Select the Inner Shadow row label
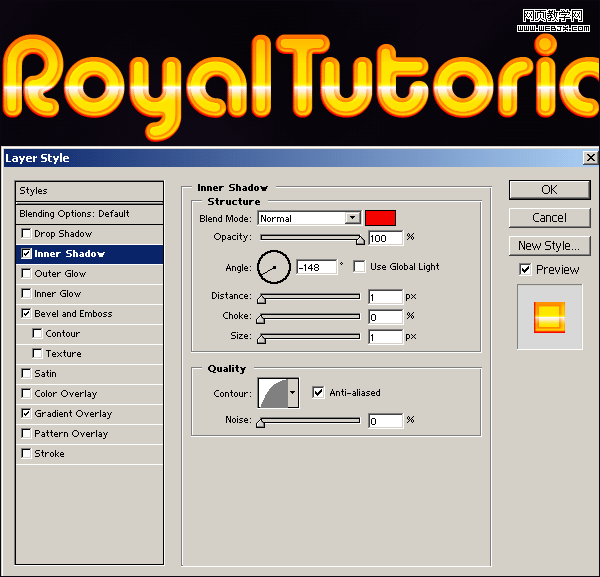600x577 pixels. pos(69,254)
